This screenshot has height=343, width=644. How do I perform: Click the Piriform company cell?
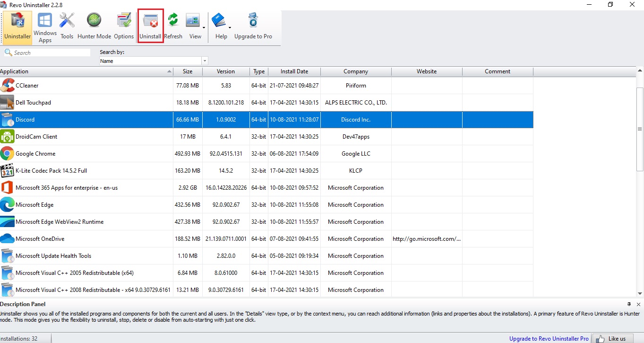pyautogui.click(x=356, y=86)
